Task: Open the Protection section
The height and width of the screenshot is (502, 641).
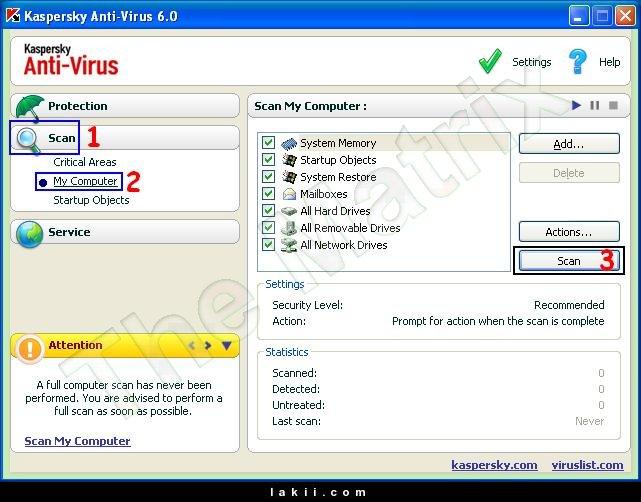Action: [x=125, y=106]
